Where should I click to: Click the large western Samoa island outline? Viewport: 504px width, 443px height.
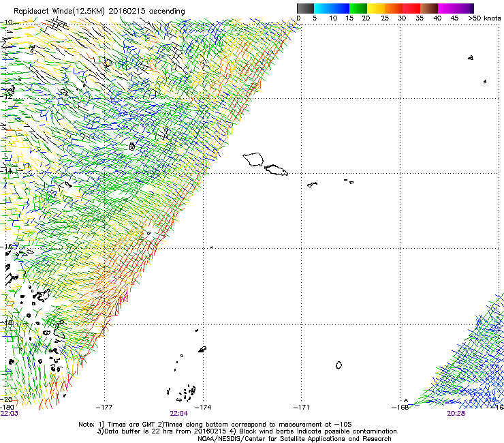point(253,159)
